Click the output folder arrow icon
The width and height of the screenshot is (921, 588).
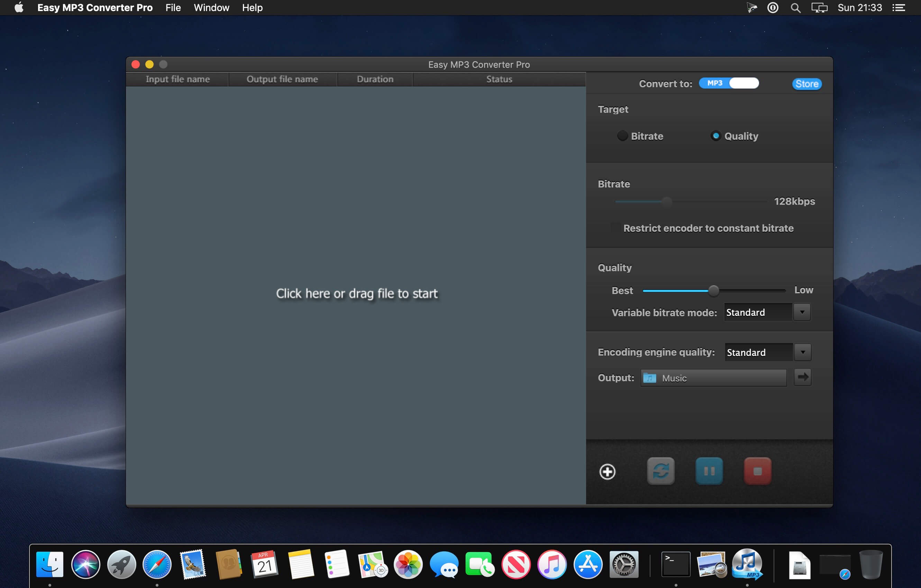pos(802,377)
